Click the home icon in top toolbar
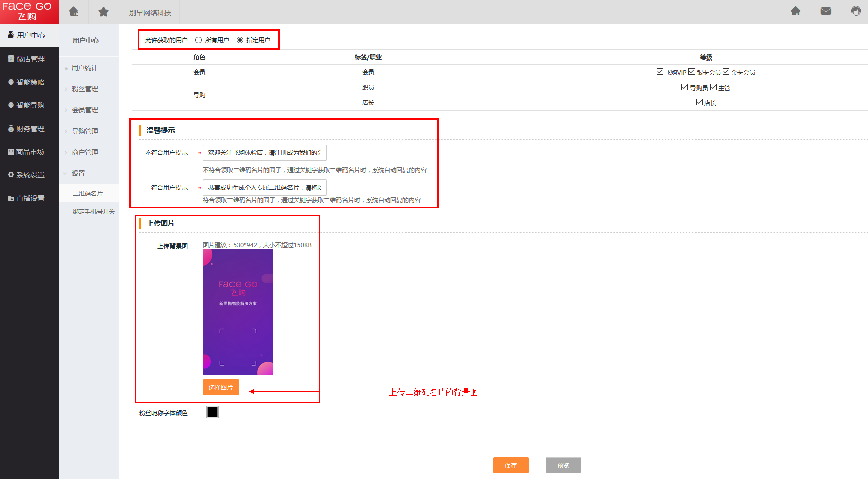The width and height of the screenshot is (868, 479). tap(74, 12)
